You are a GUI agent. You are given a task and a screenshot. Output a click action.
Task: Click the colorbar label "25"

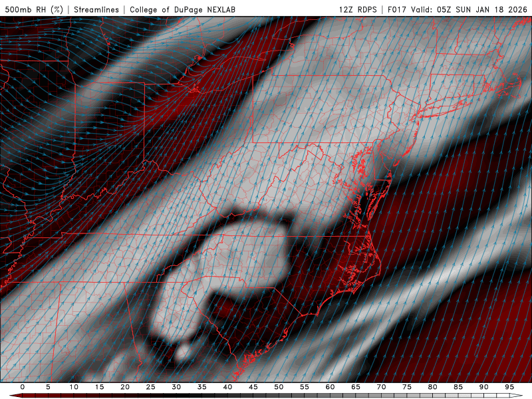(151, 387)
